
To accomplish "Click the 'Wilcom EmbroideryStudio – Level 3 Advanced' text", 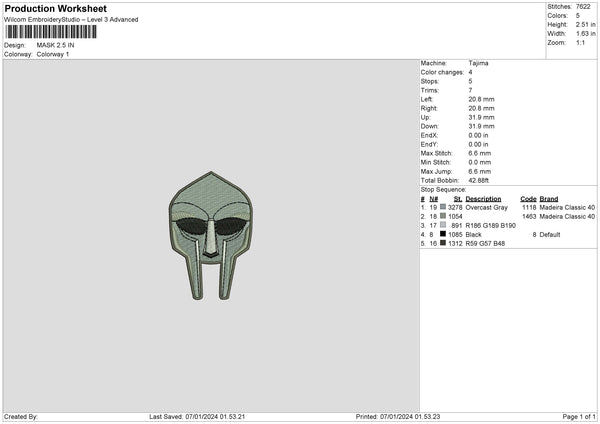I will (x=71, y=20).
